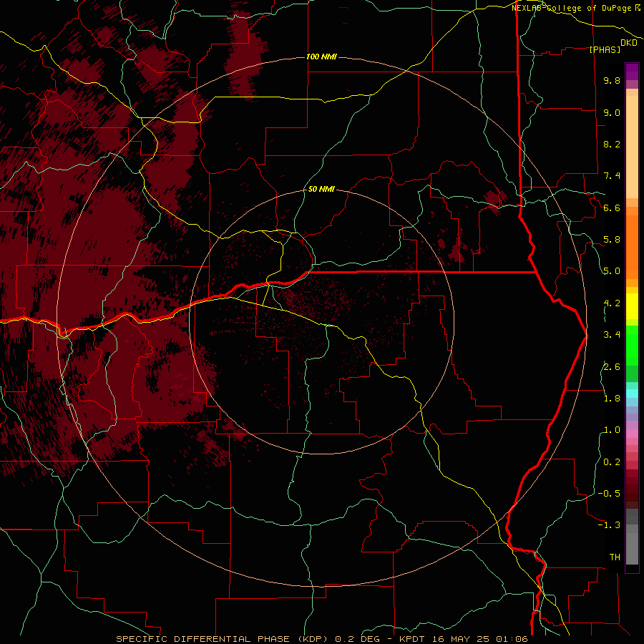This screenshot has width=644, height=644.
Task: Click the 8.2 scale value
Action: pyautogui.click(x=612, y=144)
